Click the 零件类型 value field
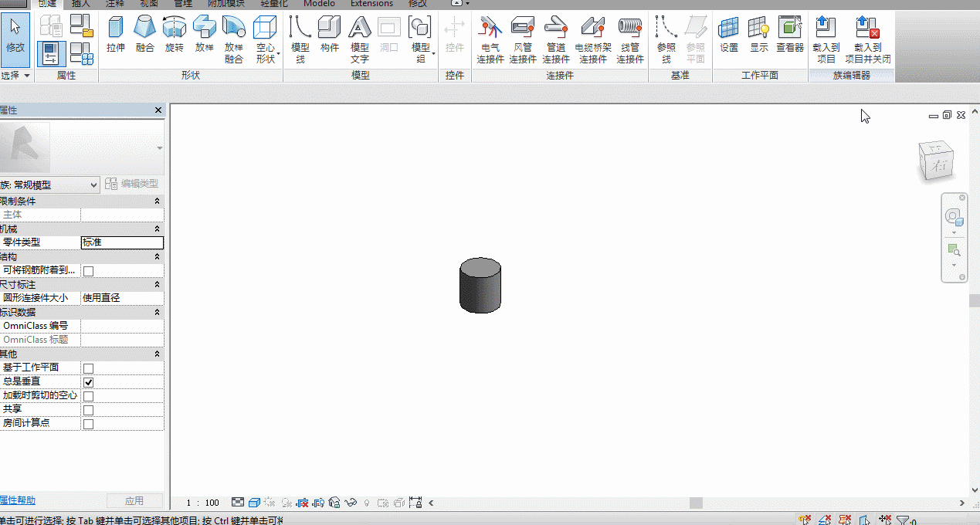Image resolution: width=980 pixels, height=525 pixels. point(122,242)
